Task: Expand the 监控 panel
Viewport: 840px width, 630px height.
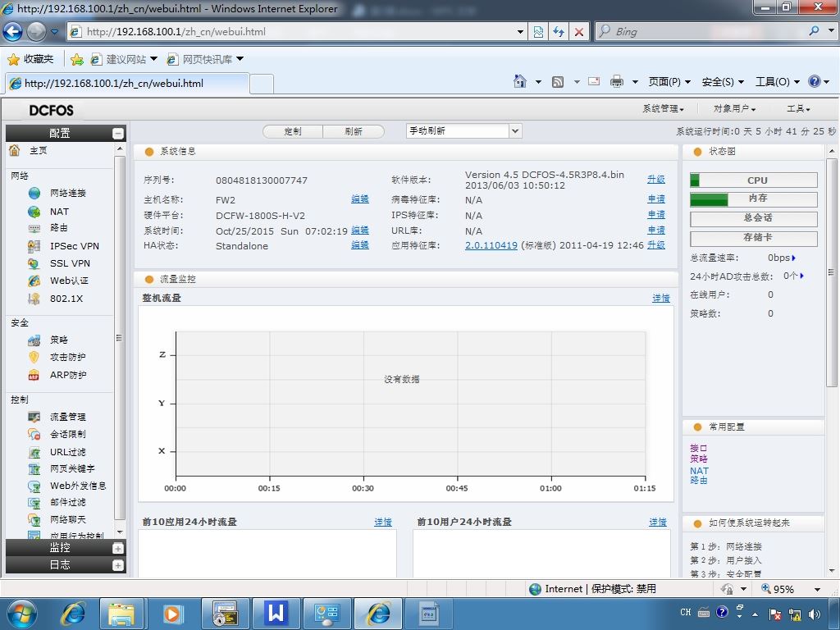Action: click(118, 548)
